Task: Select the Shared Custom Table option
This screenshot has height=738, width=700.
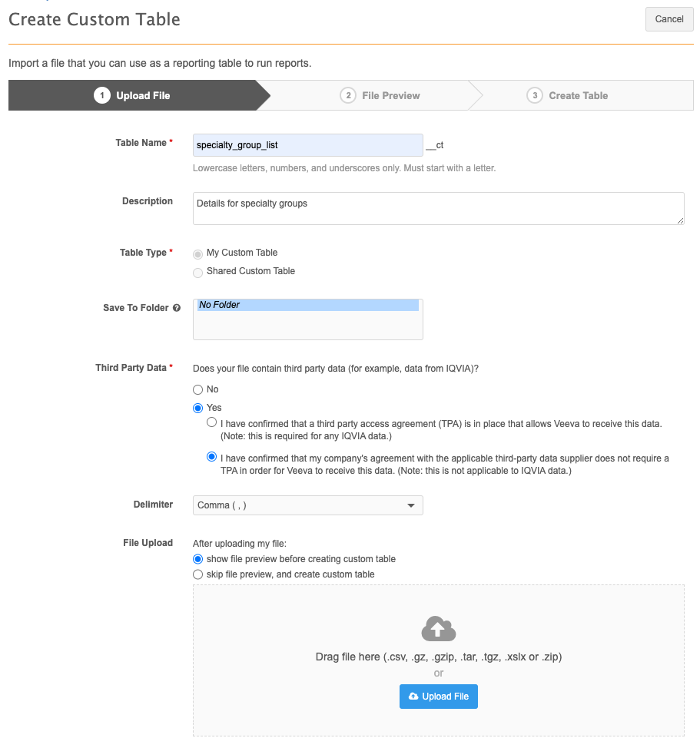Action: click(198, 272)
